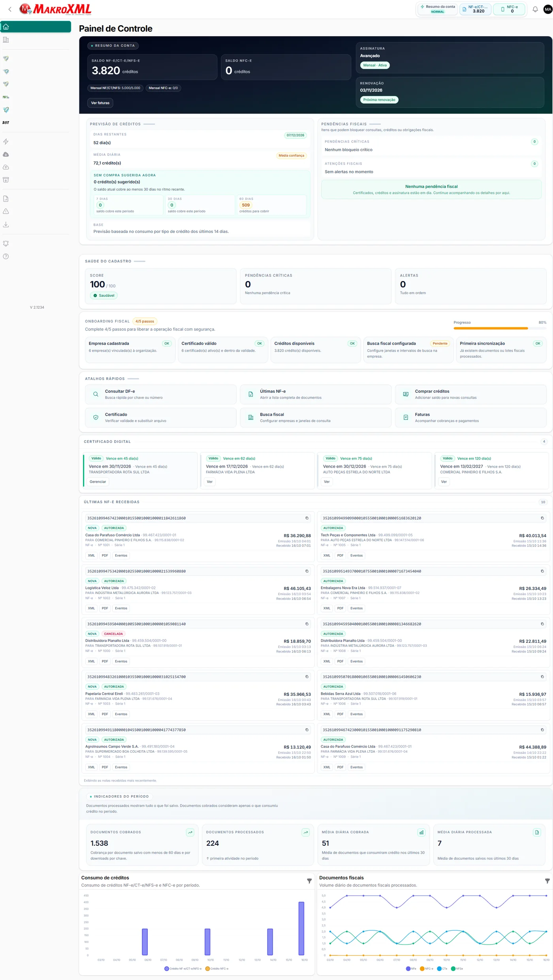Open the NFC-e 0 balance chip
The height and width of the screenshot is (980, 553).
[x=509, y=9]
